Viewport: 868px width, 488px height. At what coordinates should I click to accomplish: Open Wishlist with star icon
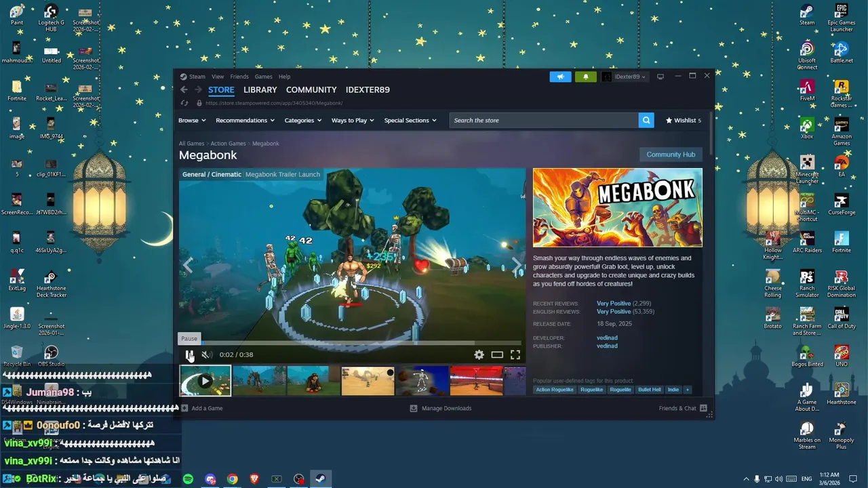pyautogui.click(x=684, y=120)
